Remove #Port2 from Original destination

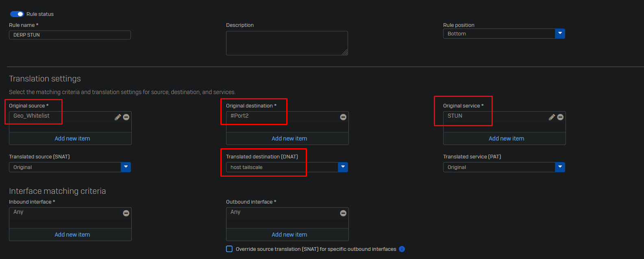[x=343, y=117]
